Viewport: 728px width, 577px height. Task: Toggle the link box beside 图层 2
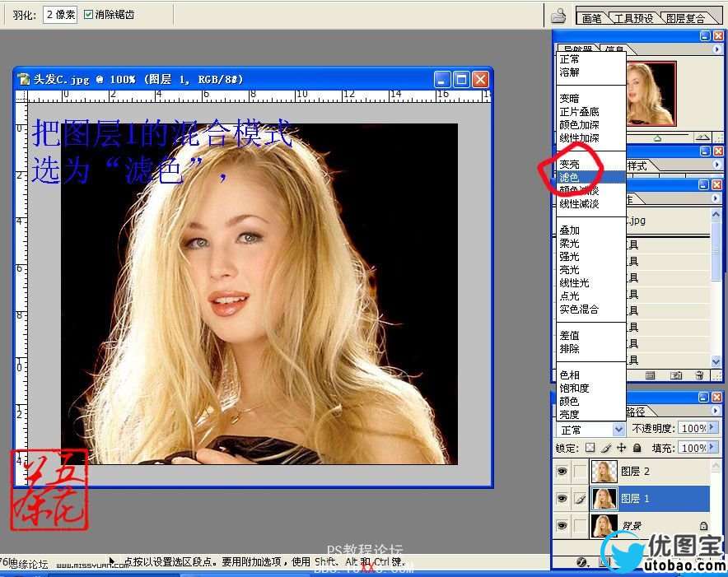pyautogui.click(x=580, y=472)
